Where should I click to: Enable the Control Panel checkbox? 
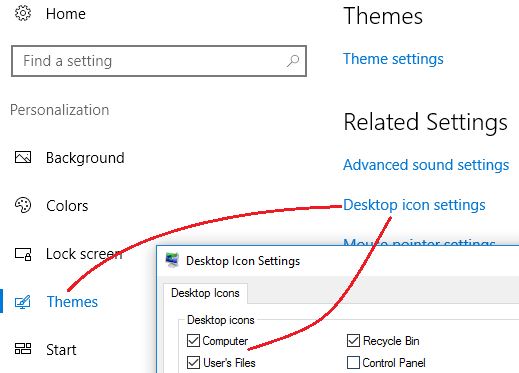[353, 362]
